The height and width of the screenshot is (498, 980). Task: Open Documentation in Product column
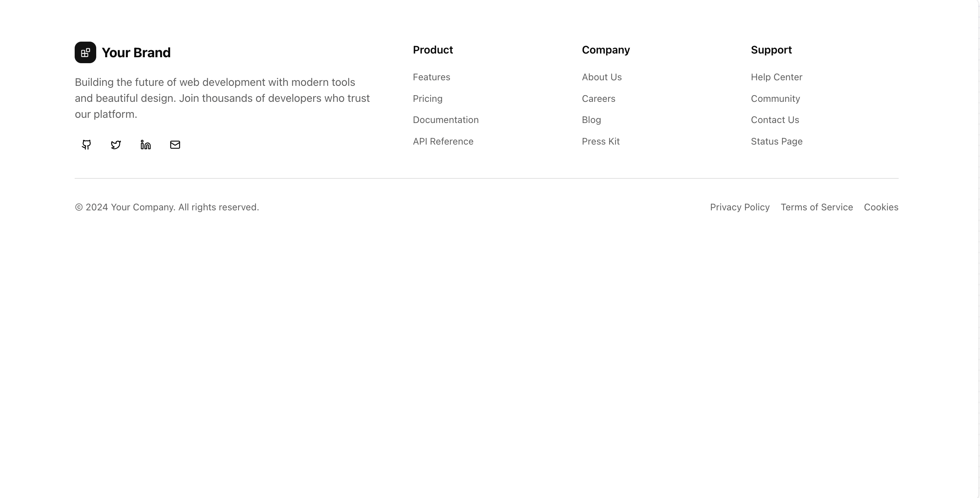click(445, 120)
